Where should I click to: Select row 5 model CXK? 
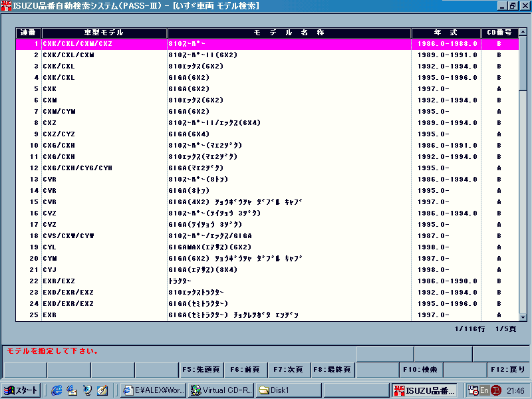click(267, 89)
